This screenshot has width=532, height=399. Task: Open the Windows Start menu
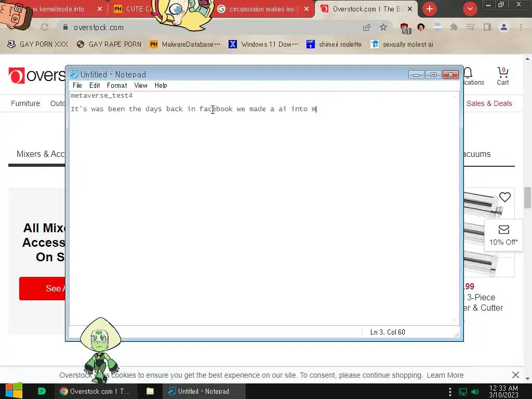[14, 391]
